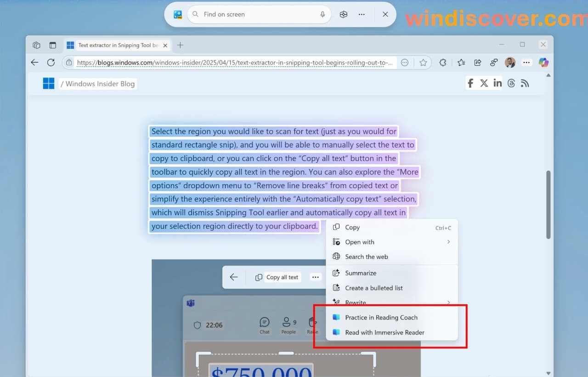Select Summarize from the context menu
This screenshot has height=377, width=588.
coord(361,273)
